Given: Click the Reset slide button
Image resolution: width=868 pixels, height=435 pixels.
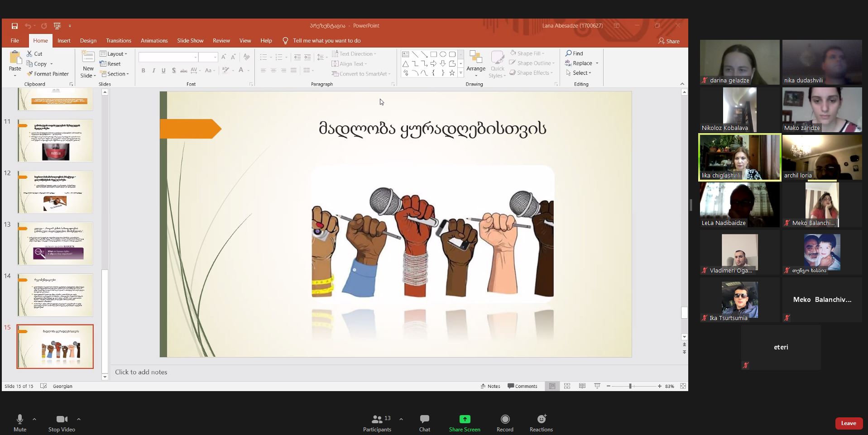Looking at the screenshot, I should pos(110,64).
